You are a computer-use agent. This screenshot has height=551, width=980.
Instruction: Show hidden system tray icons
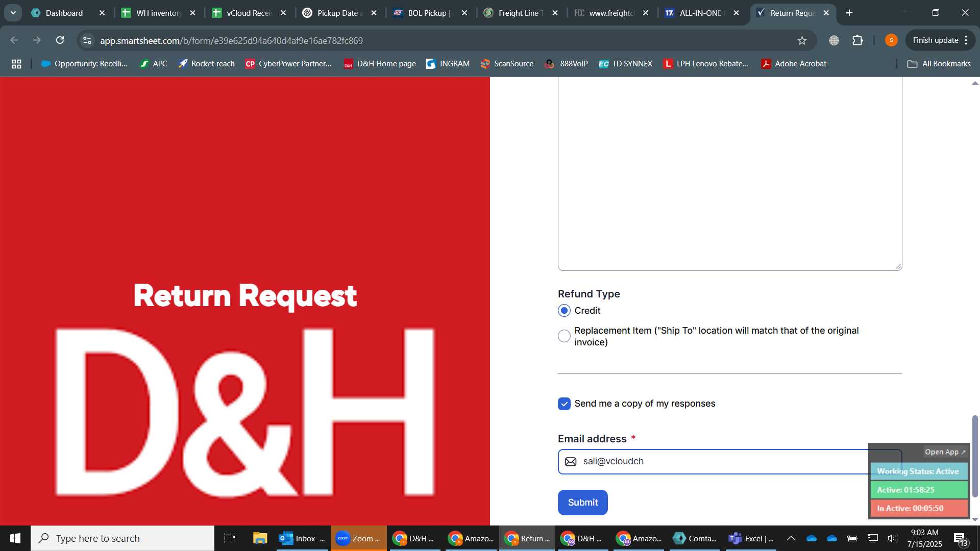click(x=791, y=538)
